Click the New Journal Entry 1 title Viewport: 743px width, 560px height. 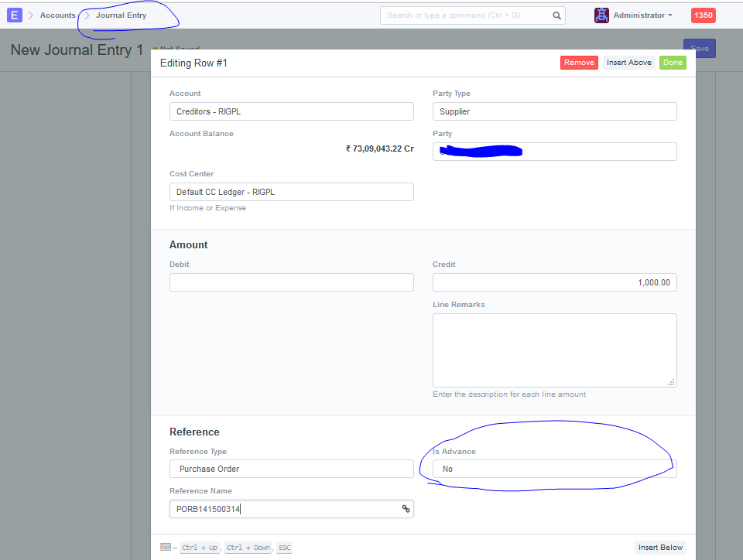(77, 50)
